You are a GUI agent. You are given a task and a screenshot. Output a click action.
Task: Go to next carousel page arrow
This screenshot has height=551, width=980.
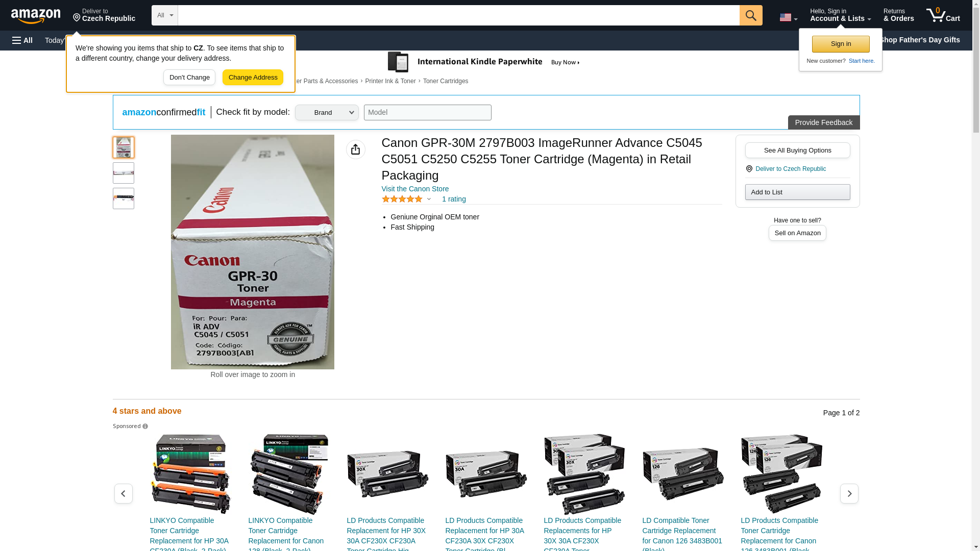[x=849, y=493]
